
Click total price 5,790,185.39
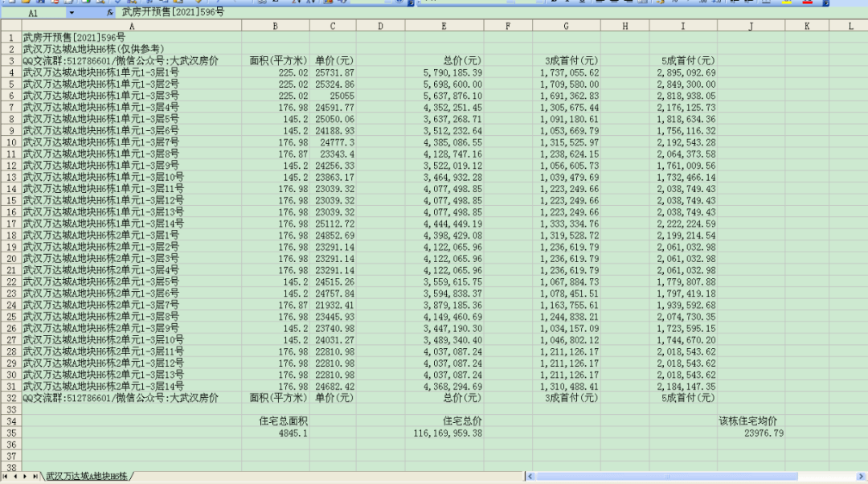click(452, 72)
